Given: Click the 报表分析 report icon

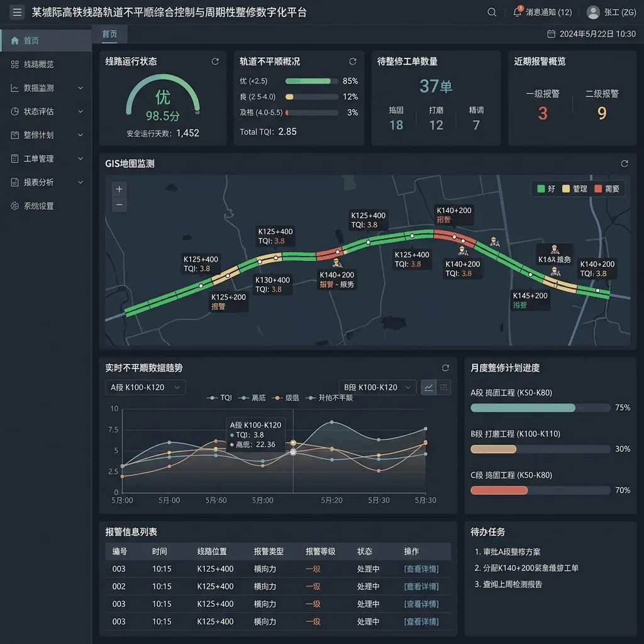Looking at the screenshot, I should click(15, 182).
